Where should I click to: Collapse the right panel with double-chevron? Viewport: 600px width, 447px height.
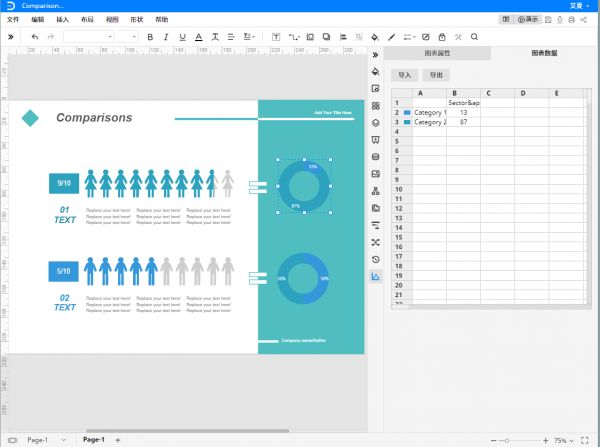[x=375, y=54]
